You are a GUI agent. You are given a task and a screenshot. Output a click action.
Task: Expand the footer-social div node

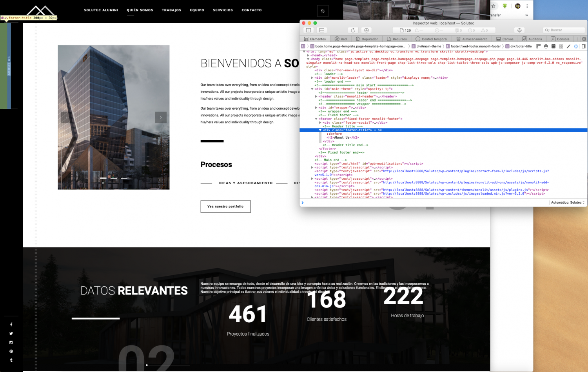(320, 123)
